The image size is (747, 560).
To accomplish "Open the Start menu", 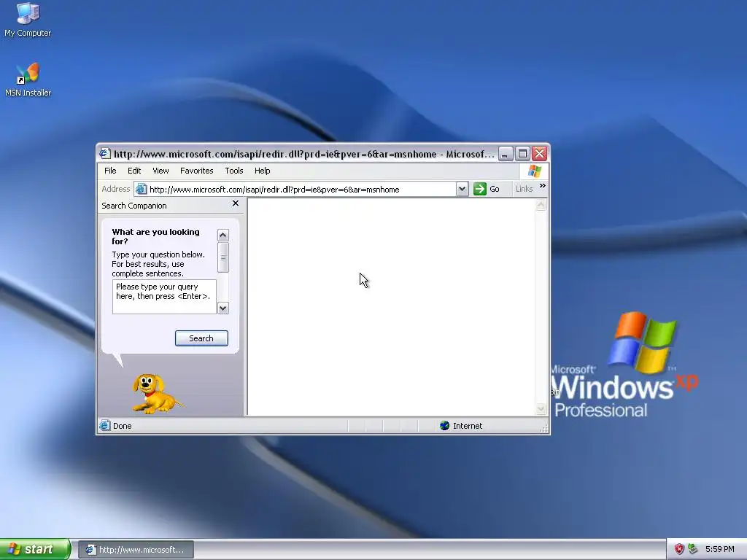I will tap(35, 549).
